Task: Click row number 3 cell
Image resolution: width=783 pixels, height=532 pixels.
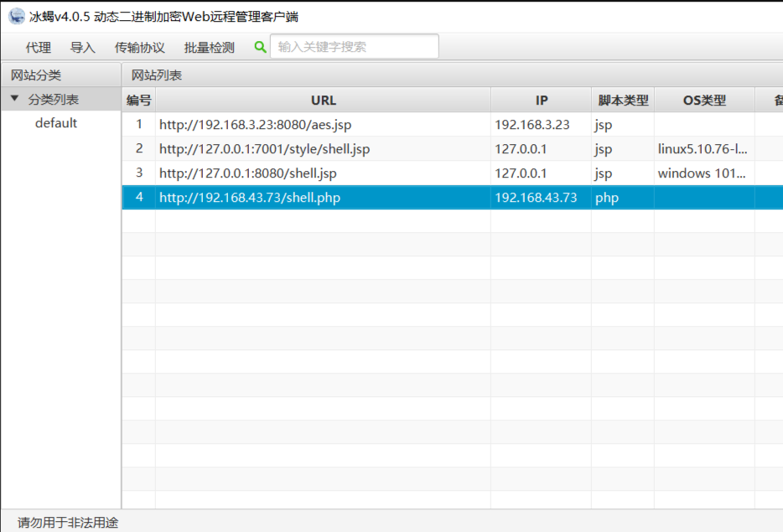Action: (x=139, y=173)
